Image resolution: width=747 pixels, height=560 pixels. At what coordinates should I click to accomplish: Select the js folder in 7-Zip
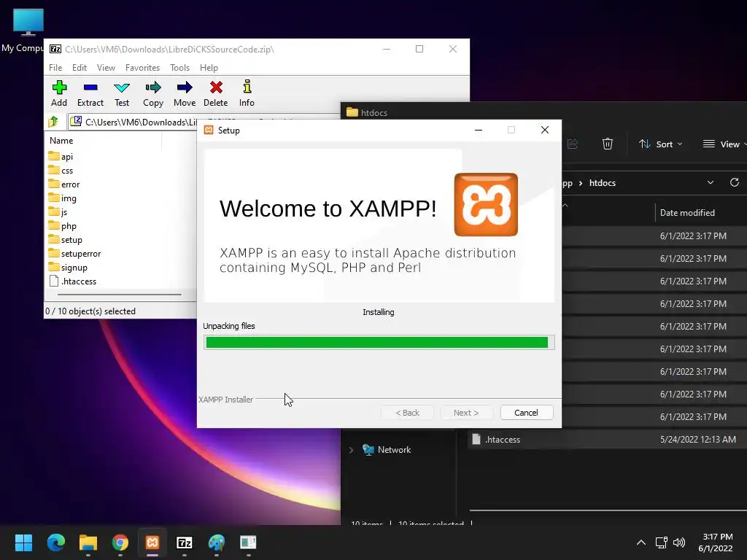click(x=58, y=212)
